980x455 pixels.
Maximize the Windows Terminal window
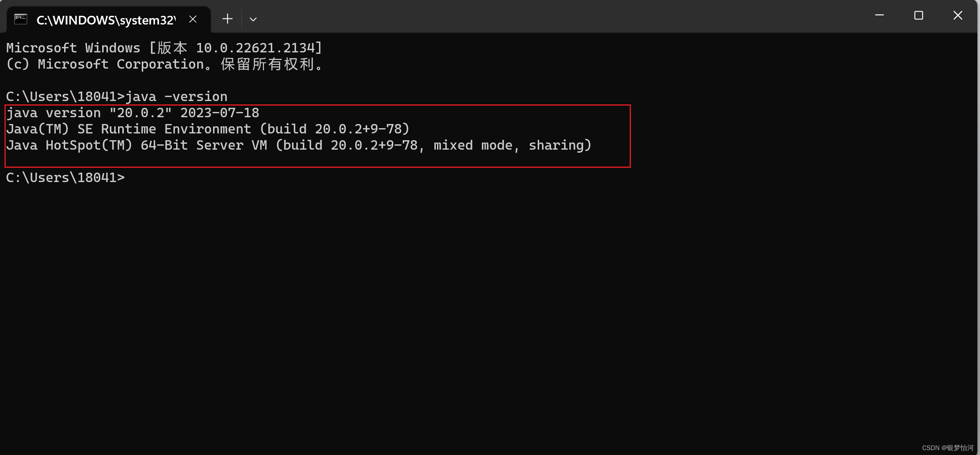[x=919, y=15]
